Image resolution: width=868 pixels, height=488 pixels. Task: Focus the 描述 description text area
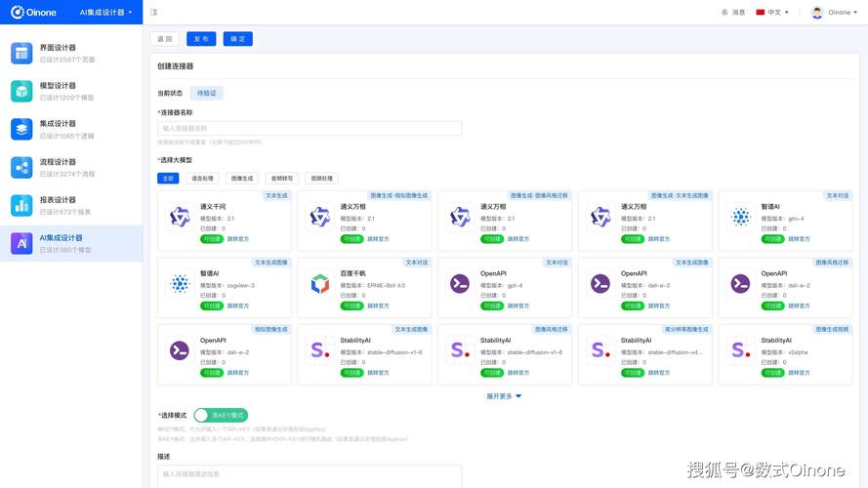[310, 476]
